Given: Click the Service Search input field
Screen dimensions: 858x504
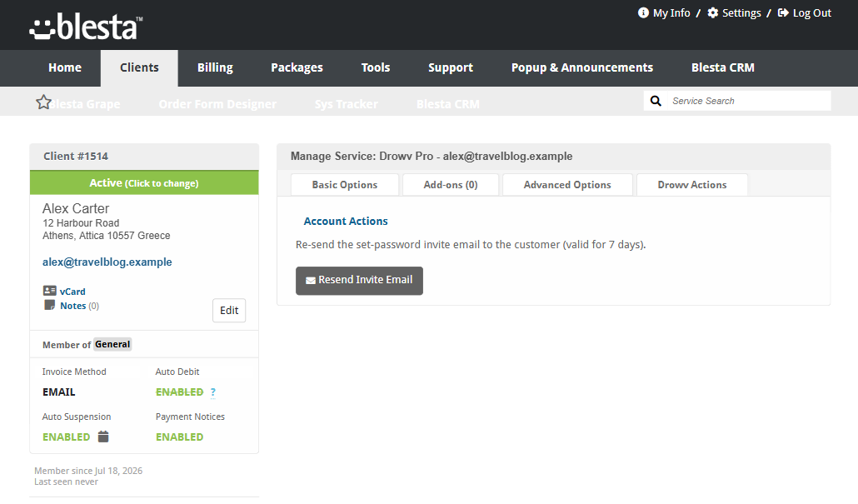Looking at the screenshot, I should [x=748, y=101].
